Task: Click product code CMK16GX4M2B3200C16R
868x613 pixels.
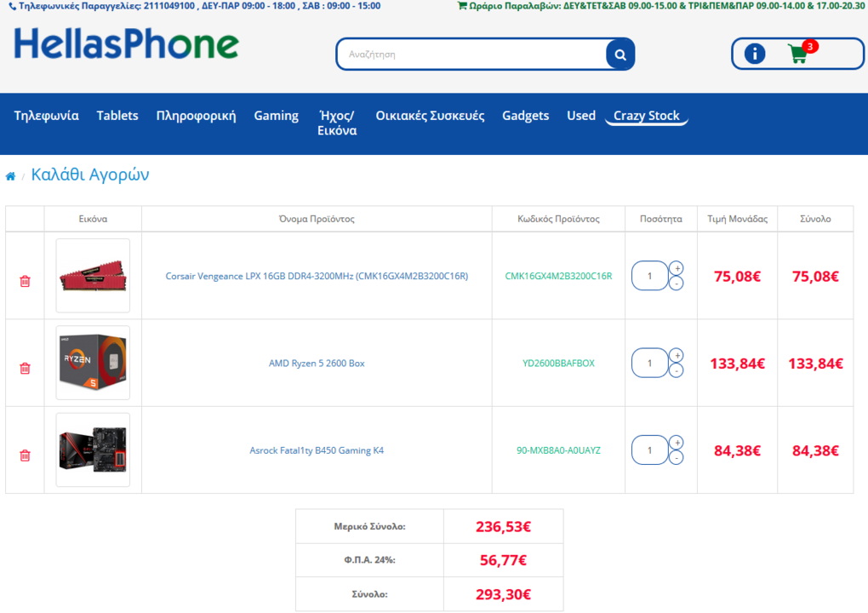Action: tap(558, 276)
